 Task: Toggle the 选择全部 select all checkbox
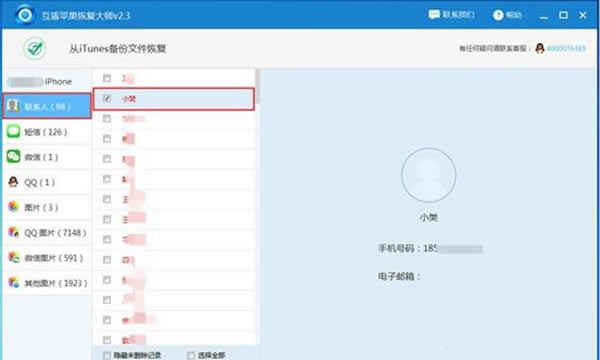click(191, 356)
